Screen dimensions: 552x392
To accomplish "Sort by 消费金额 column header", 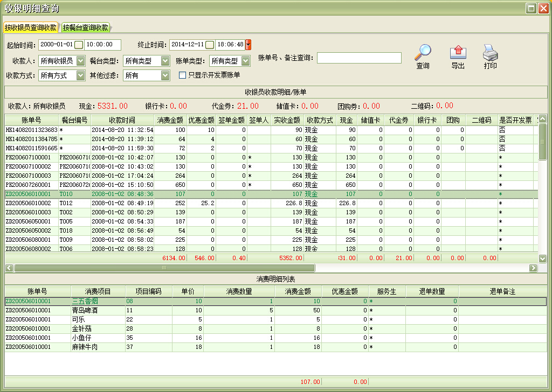I will [171, 120].
